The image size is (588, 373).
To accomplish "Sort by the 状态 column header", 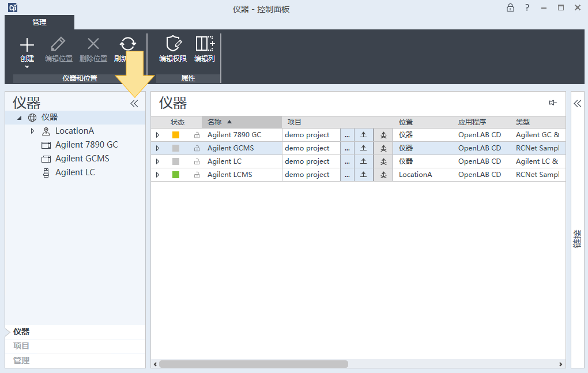I will [178, 122].
